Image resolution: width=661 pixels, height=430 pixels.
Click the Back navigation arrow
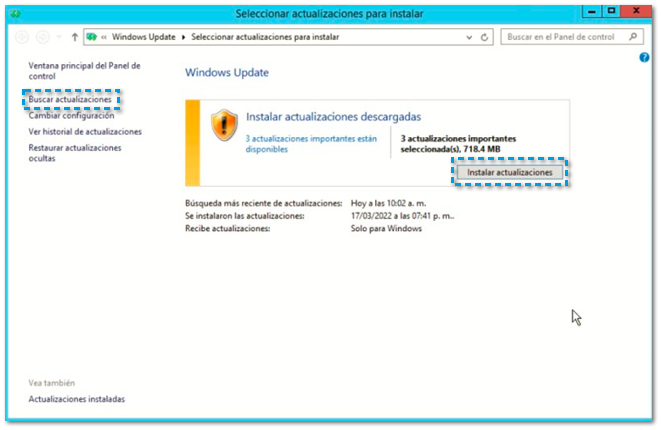tap(22, 37)
